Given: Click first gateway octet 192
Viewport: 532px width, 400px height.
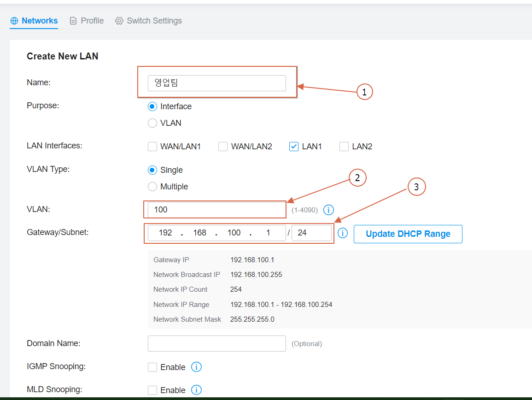Looking at the screenshot, I should 165,233.
